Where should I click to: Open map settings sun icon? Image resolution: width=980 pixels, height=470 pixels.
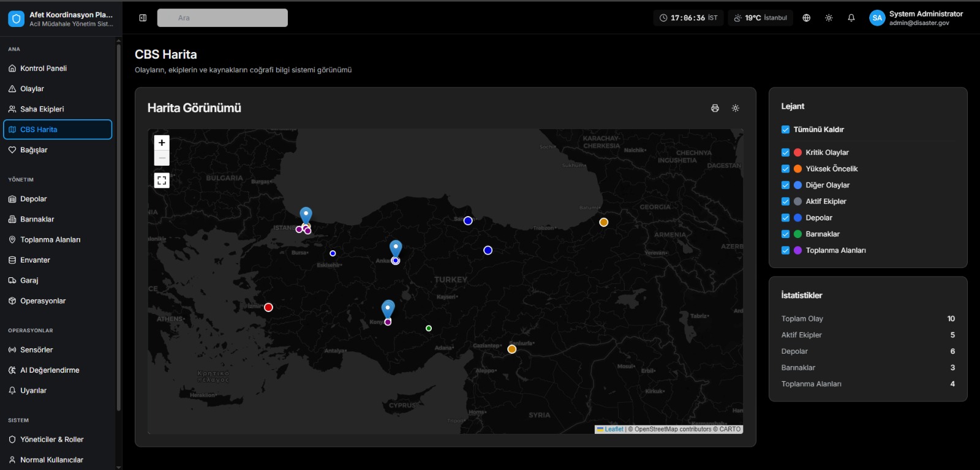coord(736,108)
